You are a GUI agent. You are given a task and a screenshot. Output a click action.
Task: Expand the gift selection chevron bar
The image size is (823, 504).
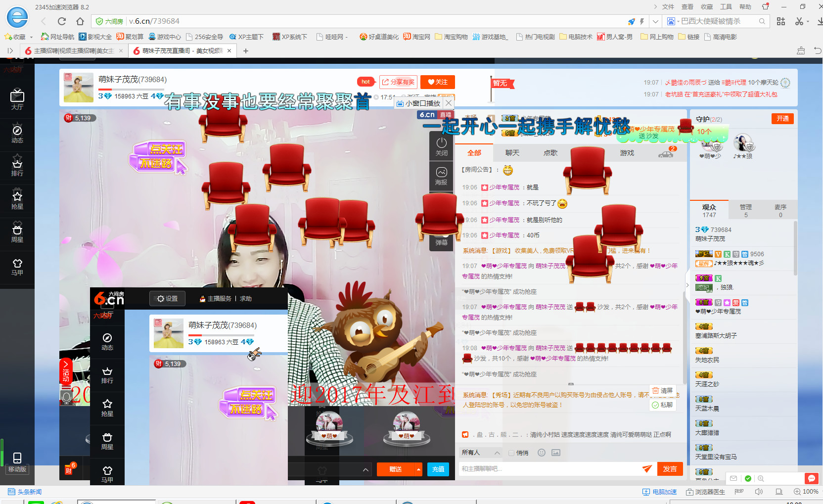click(x=366, y=469)
